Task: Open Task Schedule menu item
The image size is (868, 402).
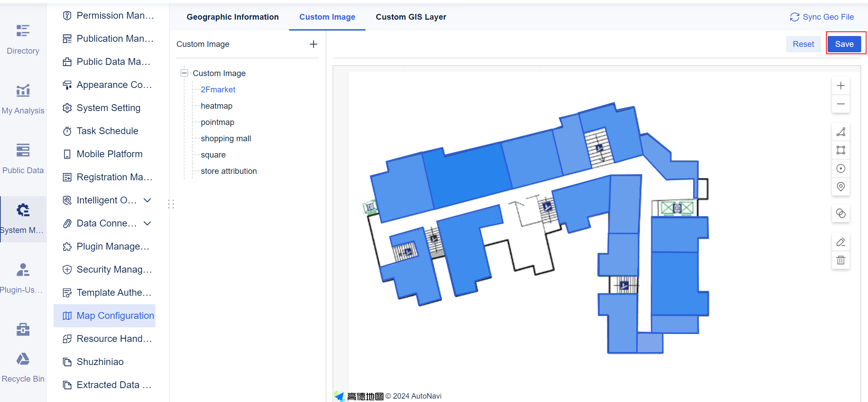Action: coord(105,131)
